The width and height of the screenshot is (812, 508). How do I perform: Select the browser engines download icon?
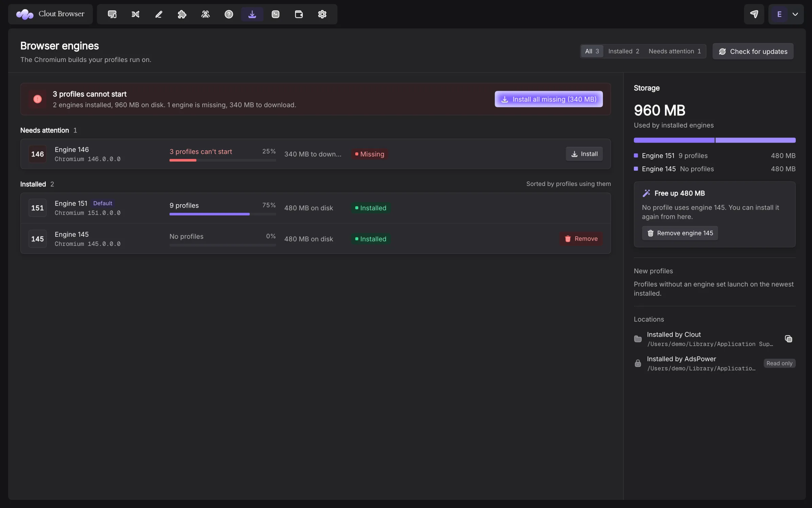click(252, 14)
